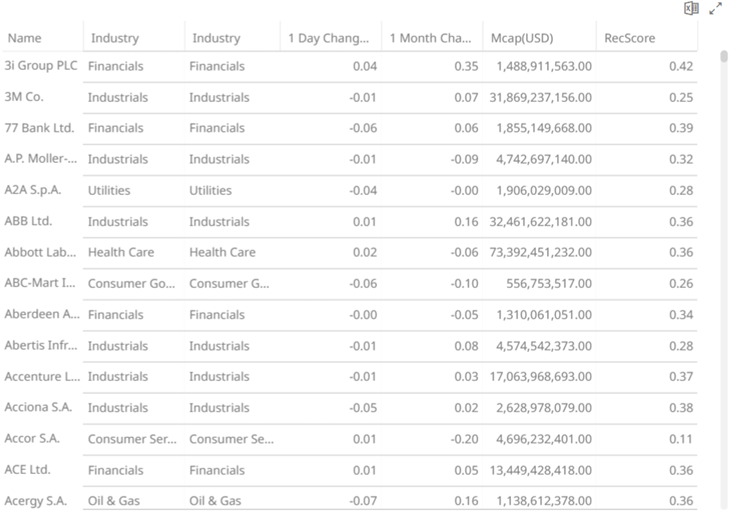The height and width of the screenshot is (514, 734).
Task: Select the Abbott Lab name cell
Action: (40, 252)
